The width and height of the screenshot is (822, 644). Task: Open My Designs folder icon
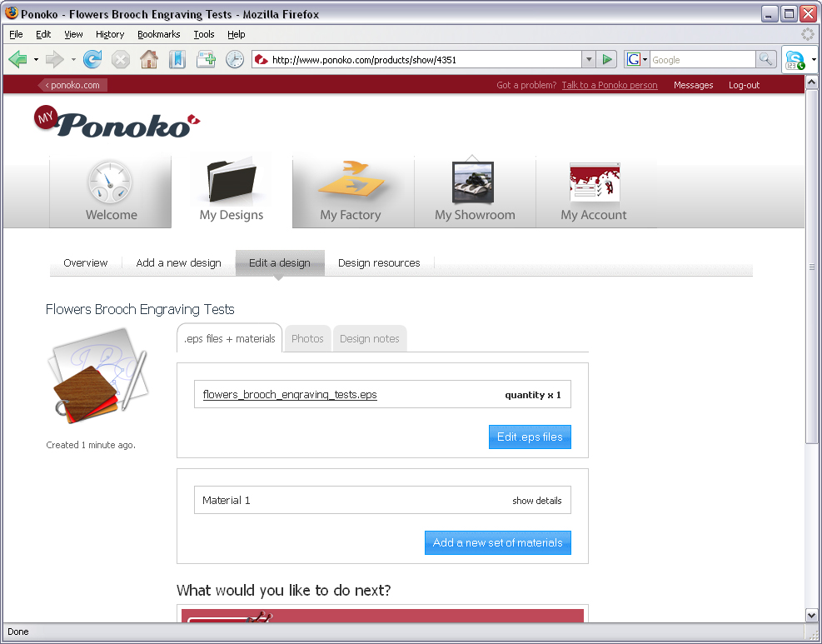[x=232, y=181]
